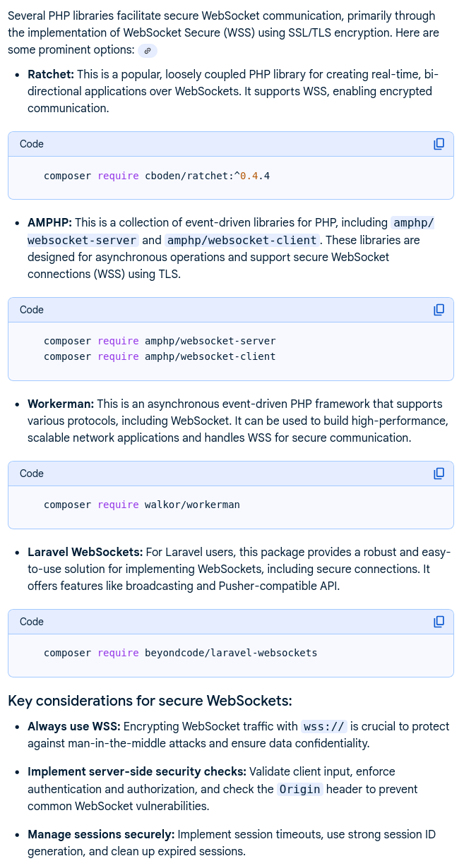Click the Key considerations for secure WebSockets heading

coord(150,701)
